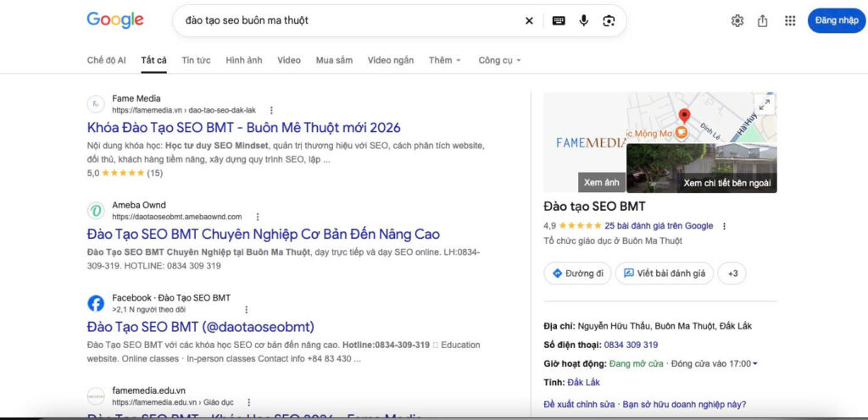868x420 pixels.
Task: Select the Tất cả tab
Action: click(x=154, y=60)
